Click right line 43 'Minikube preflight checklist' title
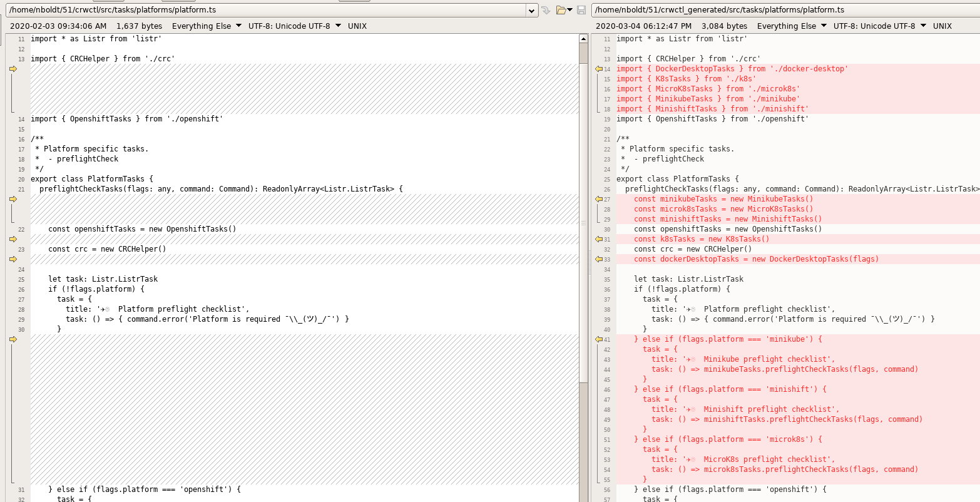Viewport: 980px width, 502px height. coord(743,359)
